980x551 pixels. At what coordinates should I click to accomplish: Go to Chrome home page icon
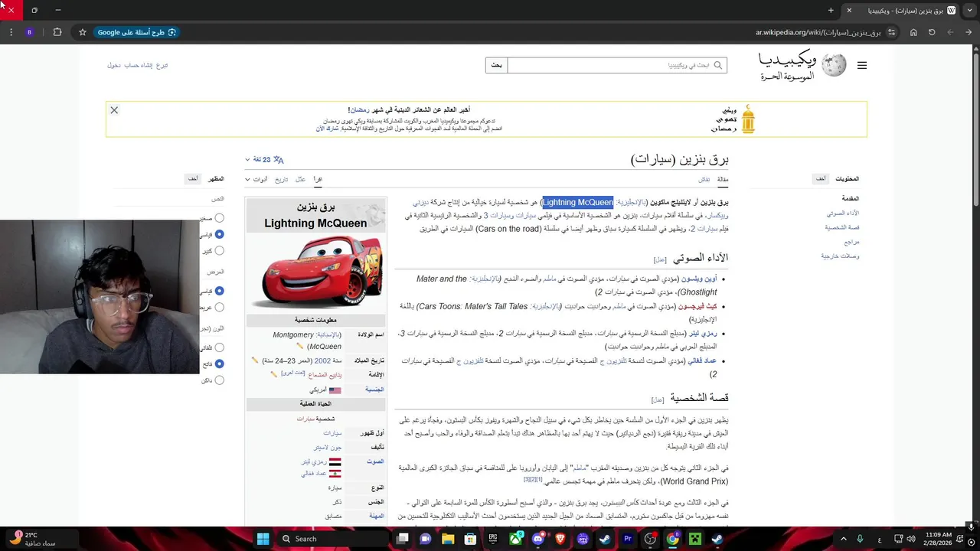coord(913,32)
